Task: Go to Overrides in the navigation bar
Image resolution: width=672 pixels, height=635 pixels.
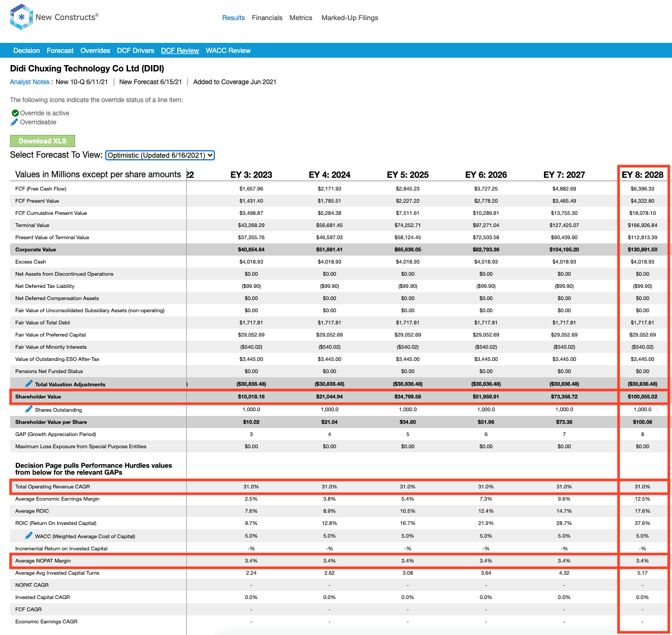Action: 95,51
